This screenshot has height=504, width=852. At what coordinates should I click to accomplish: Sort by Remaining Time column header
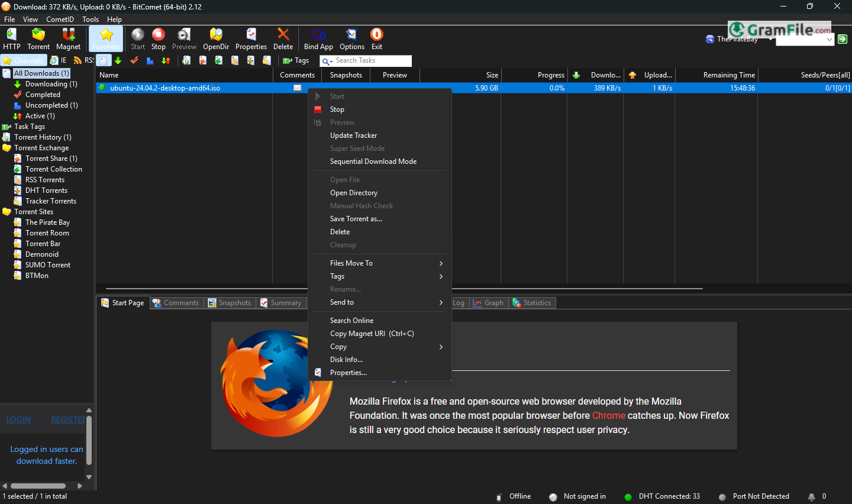coord(717,75)
